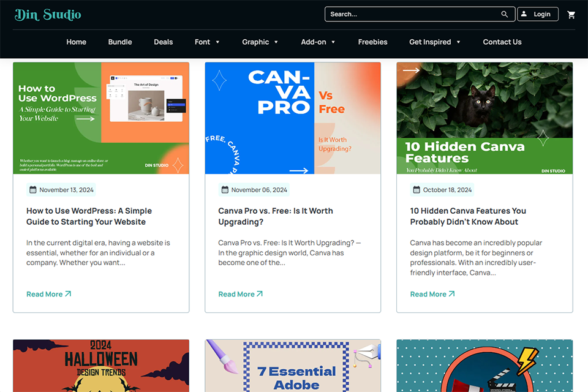The height and width of the screenshot is (392, 588).
Task: Read More on How to Use WordPress
Action: (48, 294)
